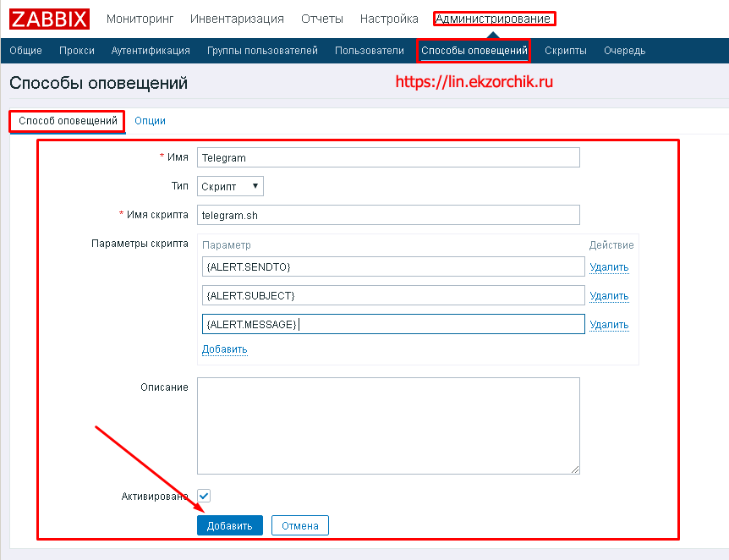The image size is (729, 560).
Task: Open the Тип dropdown
Action: (x=231, y=186)
